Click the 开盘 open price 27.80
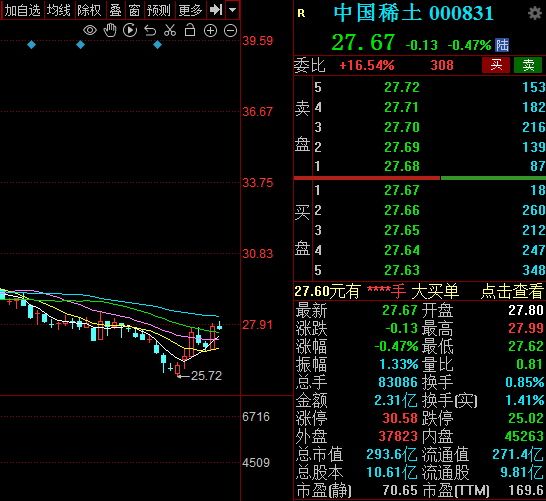 coord(526,310)
